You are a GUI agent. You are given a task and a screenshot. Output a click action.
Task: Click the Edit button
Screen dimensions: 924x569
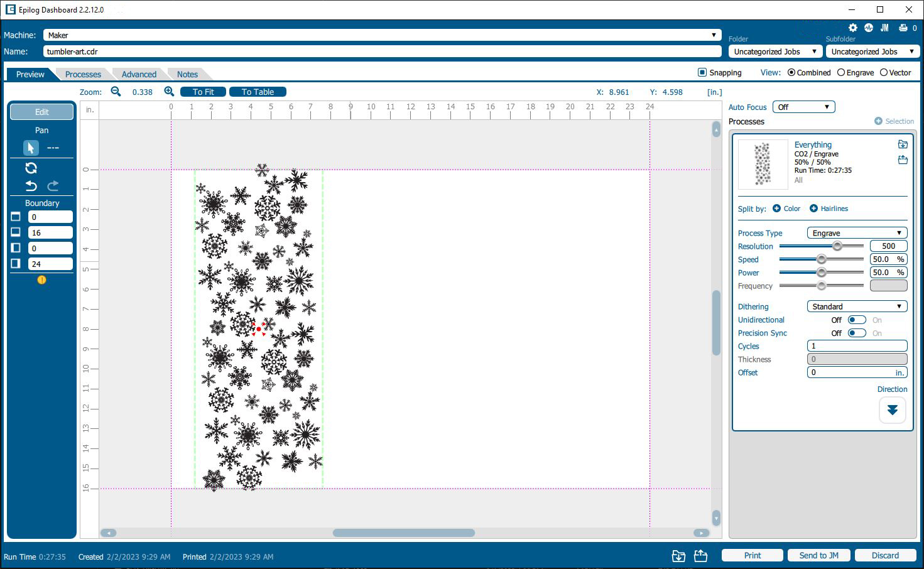click(41, 112)
